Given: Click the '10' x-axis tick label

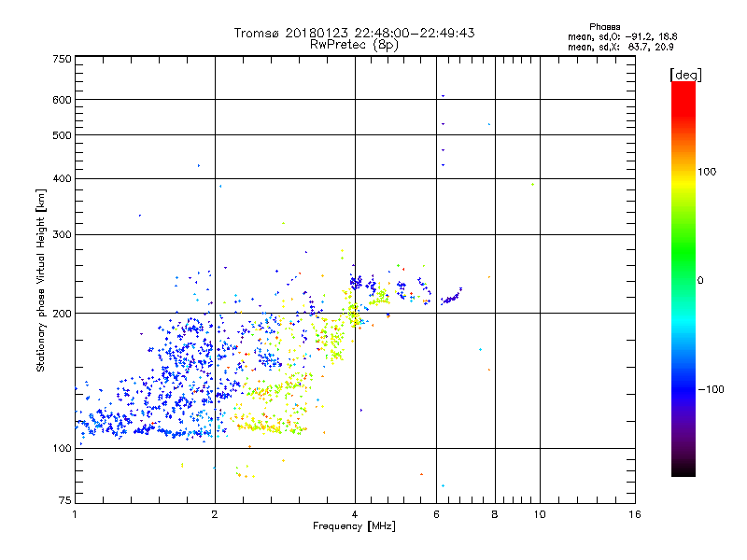Looking at the screenshot, I should (540, 514).
